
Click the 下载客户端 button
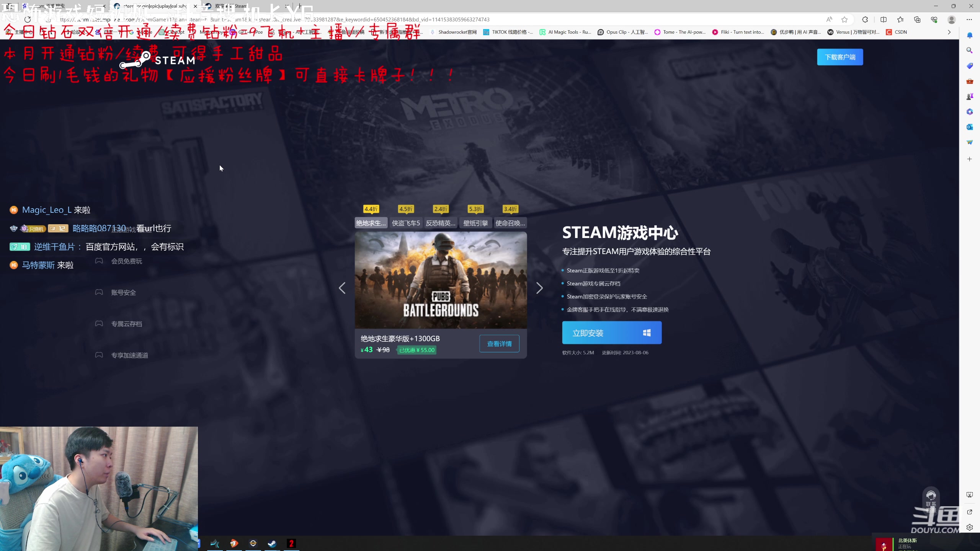840,57
